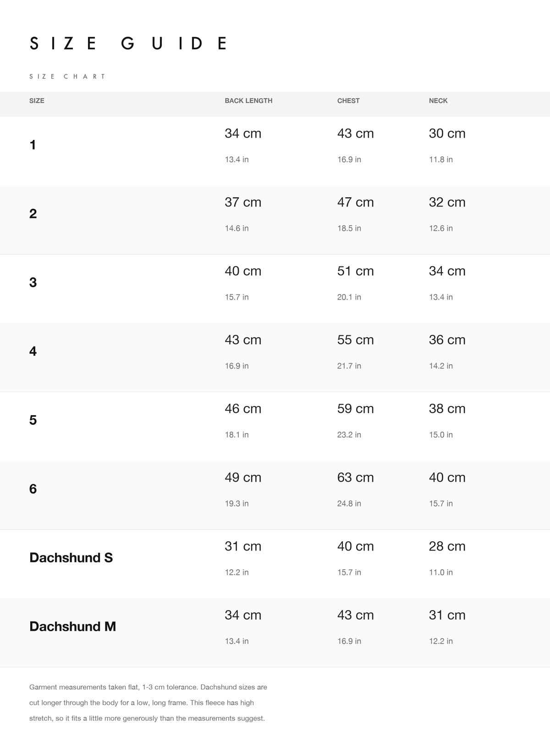Viewport: 550px width, 756px height.
Task: Click the NECK column header
Action: (x=438, y=100)
